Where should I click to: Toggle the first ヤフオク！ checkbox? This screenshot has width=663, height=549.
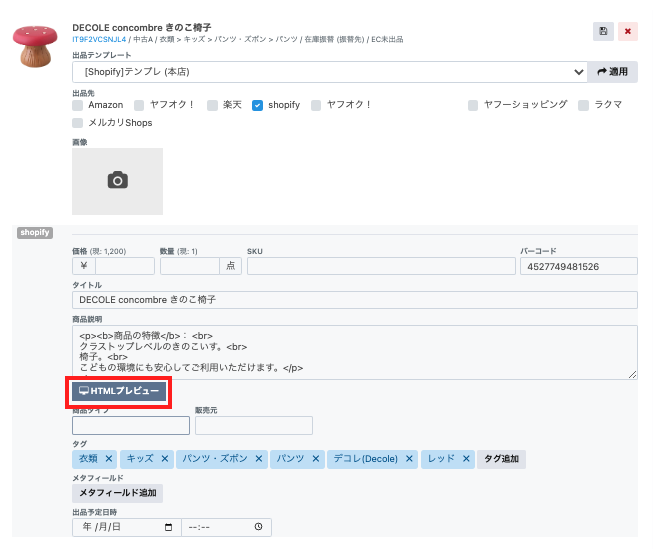coord(139,105)
